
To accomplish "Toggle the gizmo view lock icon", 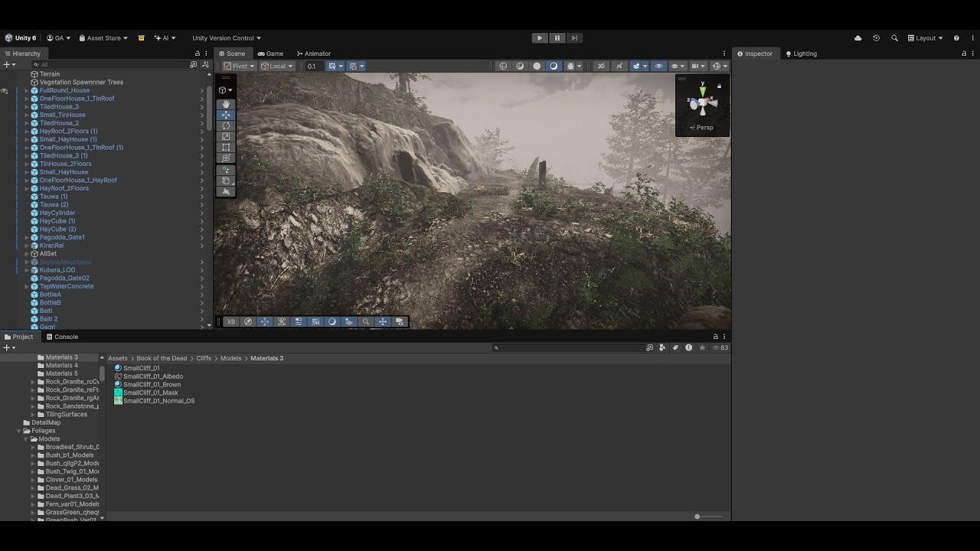I will click(719, 86).
